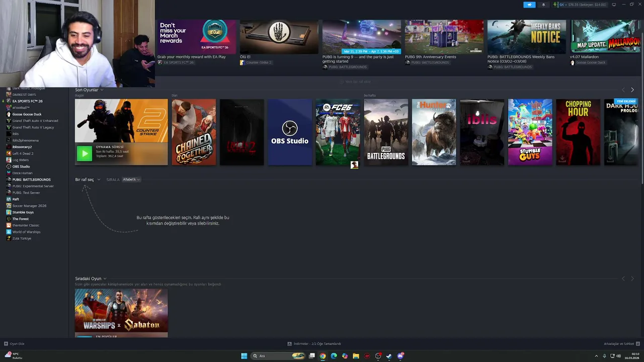
Task: Open Task View in the taskbar
Action: (312, 356)
